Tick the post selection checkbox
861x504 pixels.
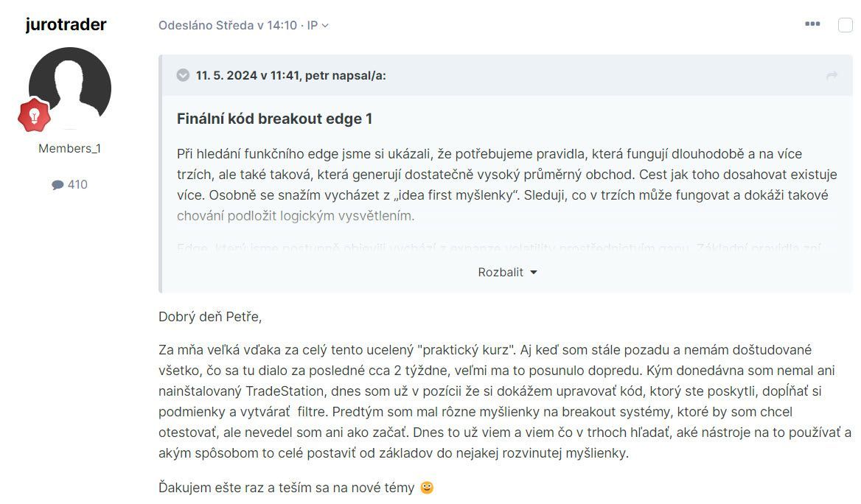click(846, 25)
